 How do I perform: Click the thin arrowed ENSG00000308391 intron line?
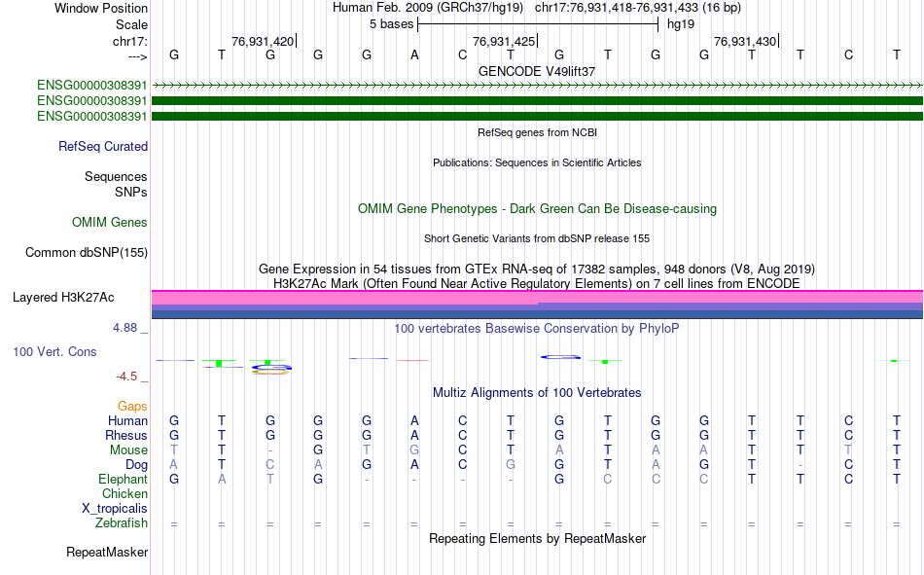click(x=537, y=86)
